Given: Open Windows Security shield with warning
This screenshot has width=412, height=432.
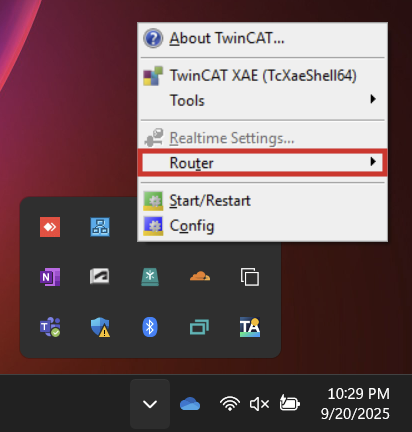Looking at the screenshot, I should 100,327.
